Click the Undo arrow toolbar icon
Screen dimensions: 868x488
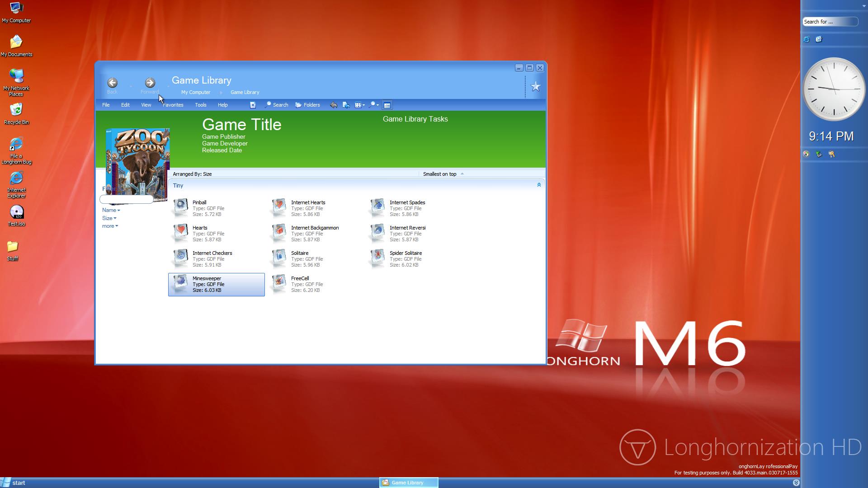[x=334, y=105]
